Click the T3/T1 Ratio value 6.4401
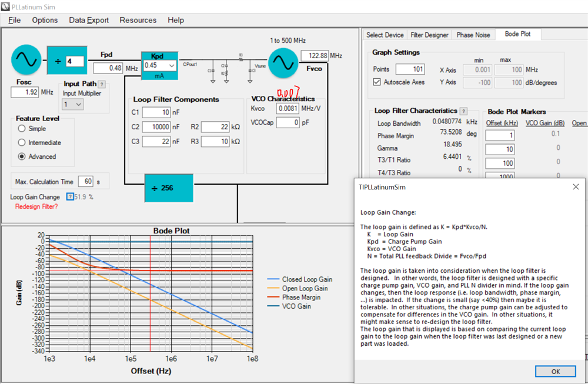Viewport: 588px width, 384px height. (452, 156)
